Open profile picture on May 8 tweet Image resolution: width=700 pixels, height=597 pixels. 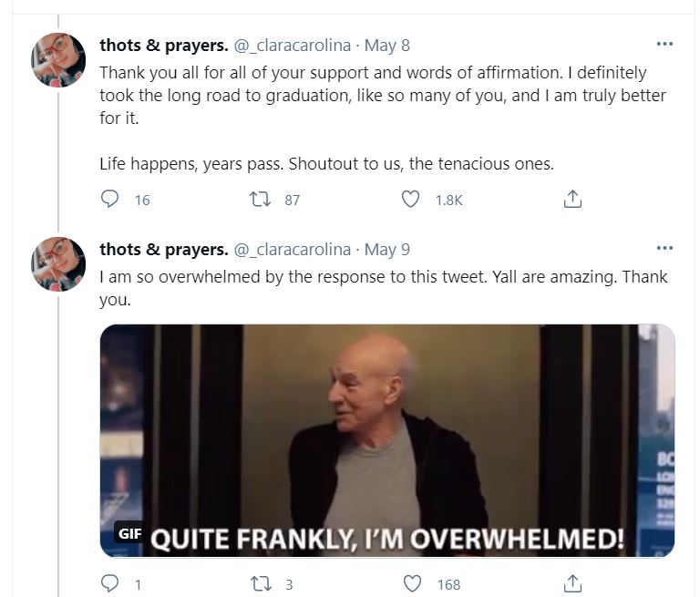tap(58, 60)
